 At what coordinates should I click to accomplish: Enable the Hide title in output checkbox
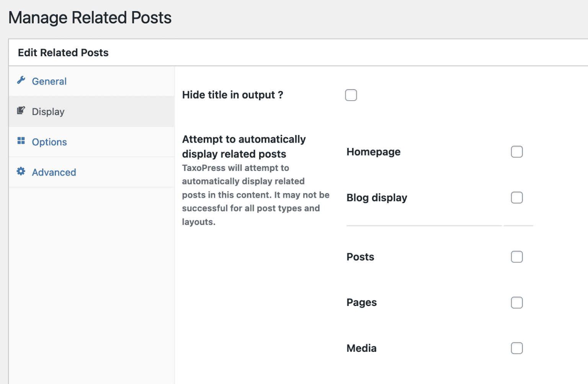coord(351,95)
